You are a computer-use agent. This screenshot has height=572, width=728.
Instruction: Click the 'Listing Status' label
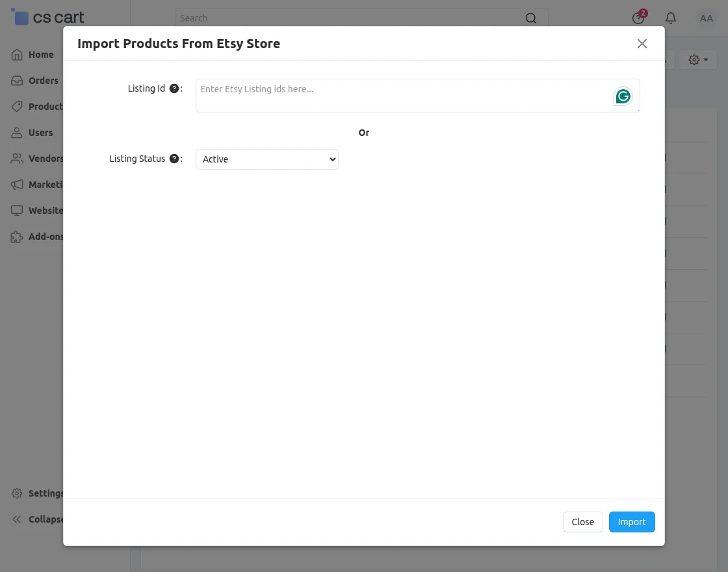click(x=137, y=159)
